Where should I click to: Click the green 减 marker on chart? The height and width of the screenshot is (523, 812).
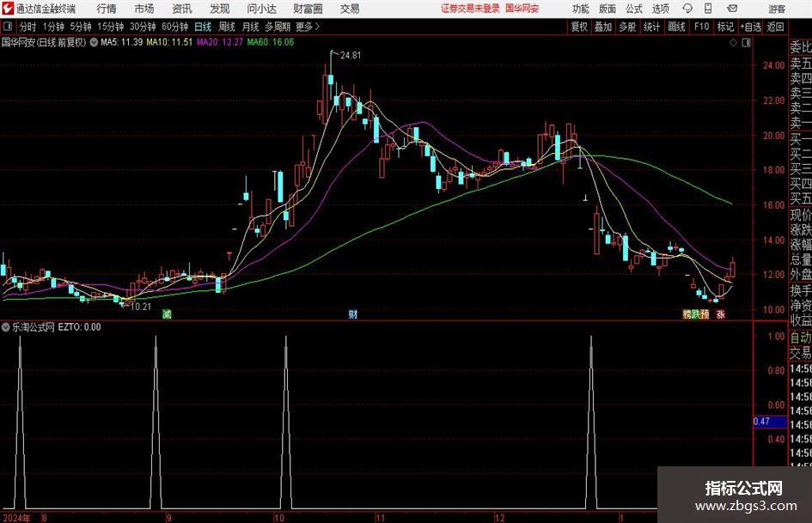167,313
